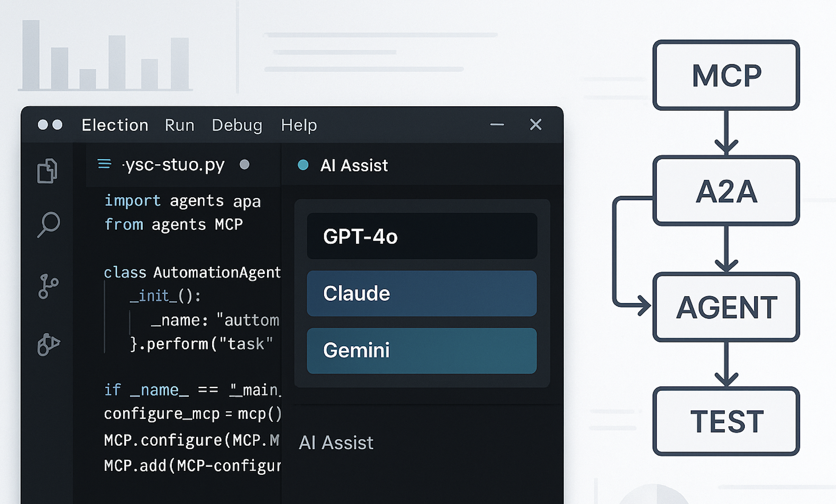Select the Claude model option

pos(422,293)
